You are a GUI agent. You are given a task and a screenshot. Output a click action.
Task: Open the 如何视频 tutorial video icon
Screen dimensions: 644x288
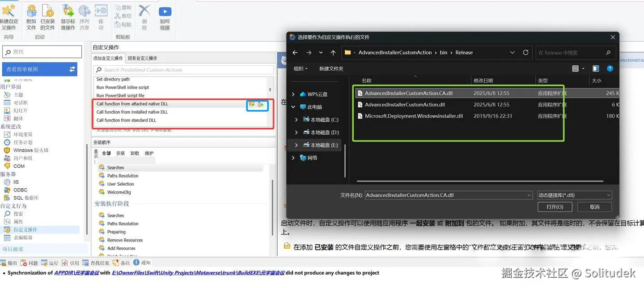[165, 17]
